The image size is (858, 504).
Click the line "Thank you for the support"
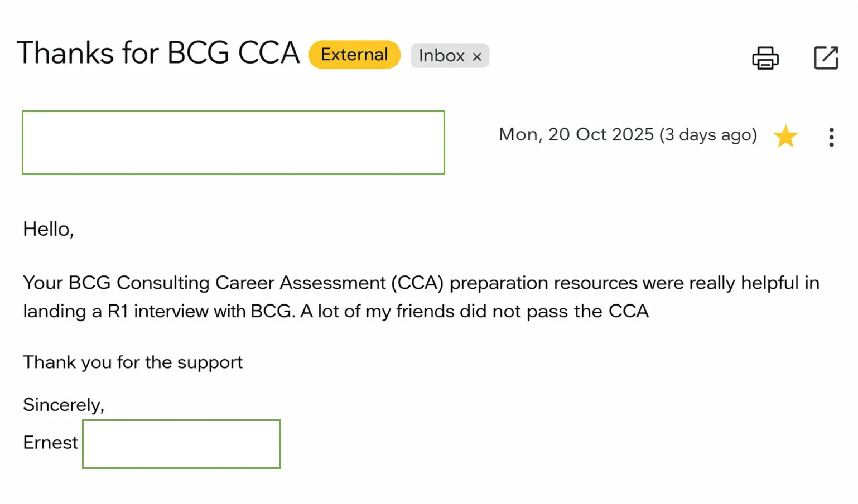click(x=133, y=362)
